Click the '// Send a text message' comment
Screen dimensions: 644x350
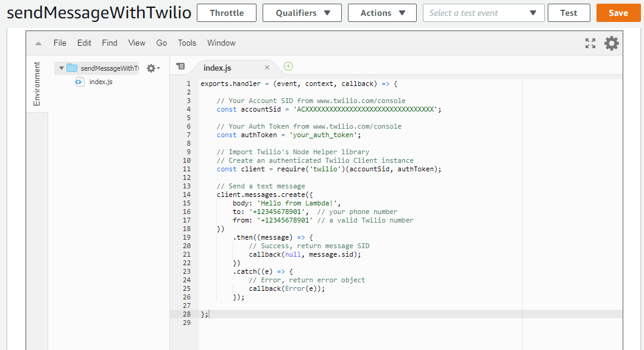click(x=261, y=187)
